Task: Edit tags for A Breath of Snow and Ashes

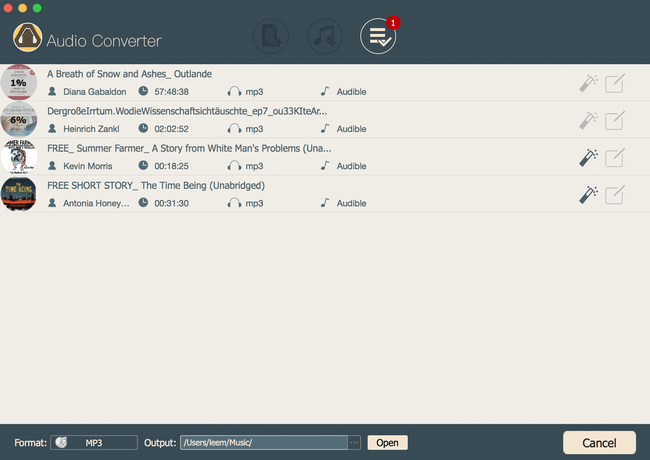Action: click(615, 83)
